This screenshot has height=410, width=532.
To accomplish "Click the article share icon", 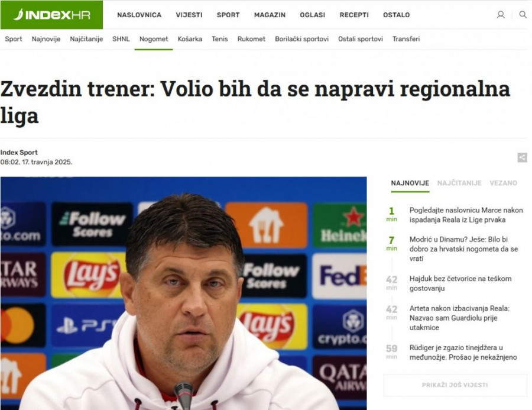I will click(x=522, y=157).
